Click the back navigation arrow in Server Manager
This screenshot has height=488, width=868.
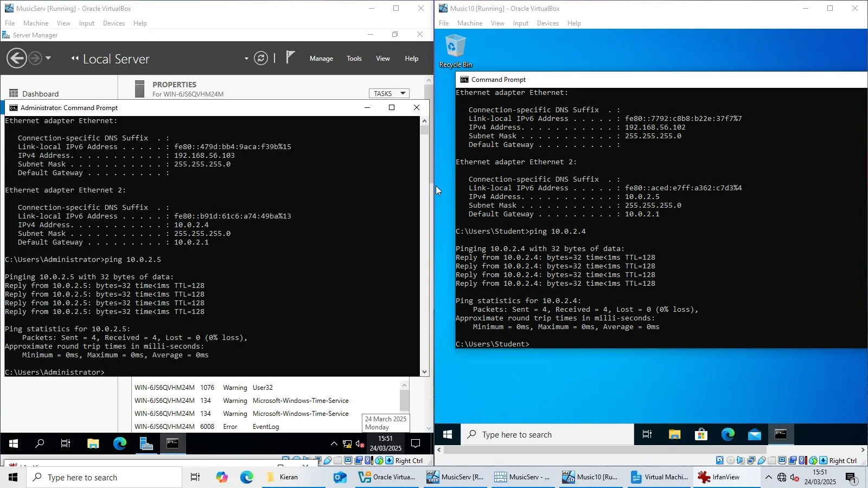[x=16, y=58]
